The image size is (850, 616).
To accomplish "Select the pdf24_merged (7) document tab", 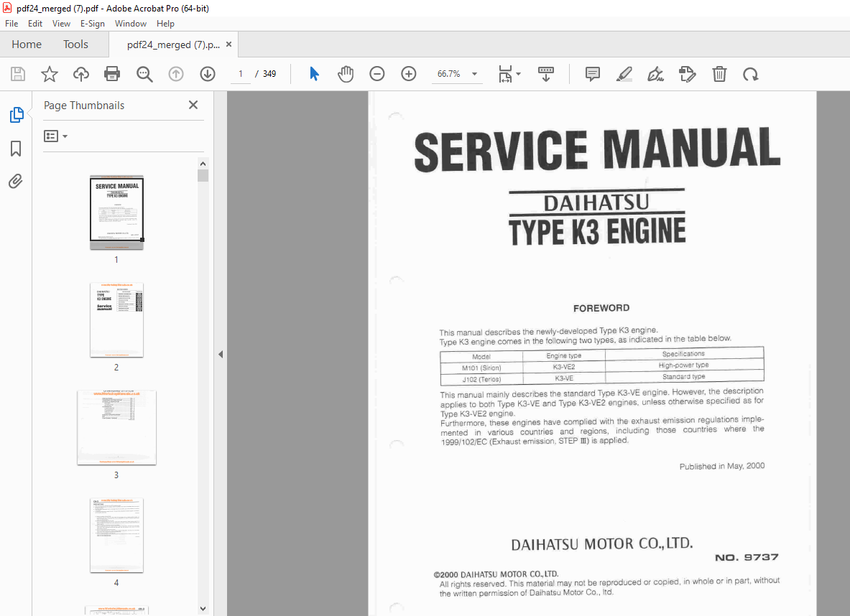I will 173,45.
